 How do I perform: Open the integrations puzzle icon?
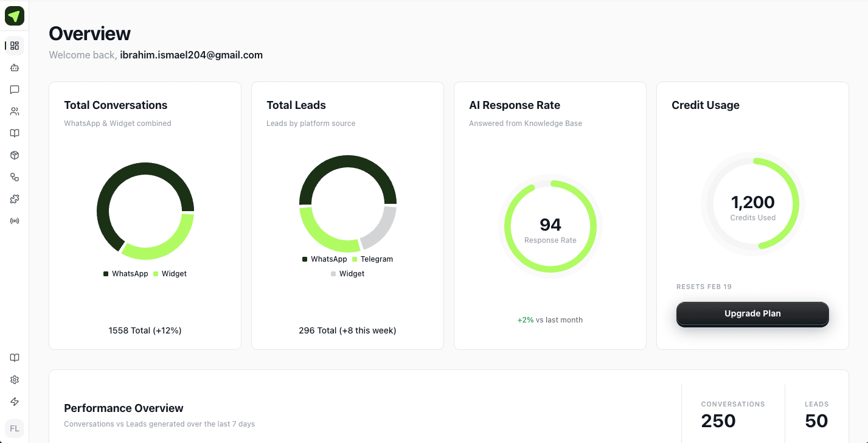click(15, 199)
